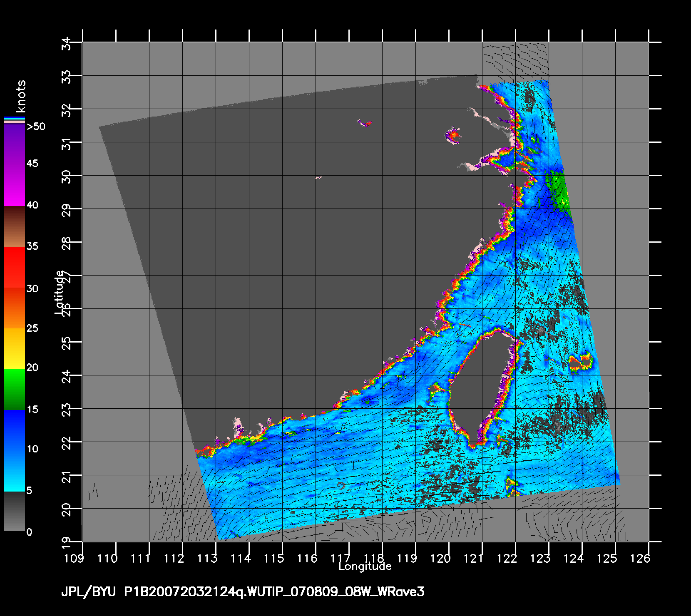Click the red-ringed lake near 120°E 31°N
This screenshot has width=691, height=616.
tap(452, 136)
